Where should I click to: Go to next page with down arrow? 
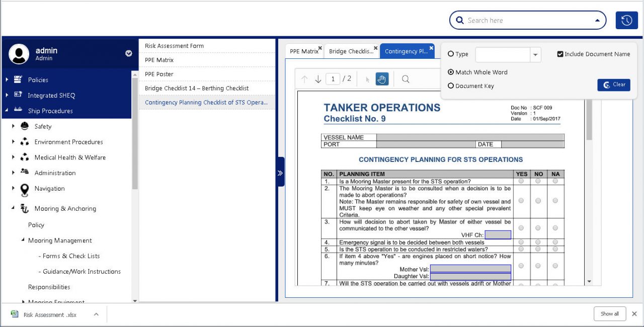[318, 79]
